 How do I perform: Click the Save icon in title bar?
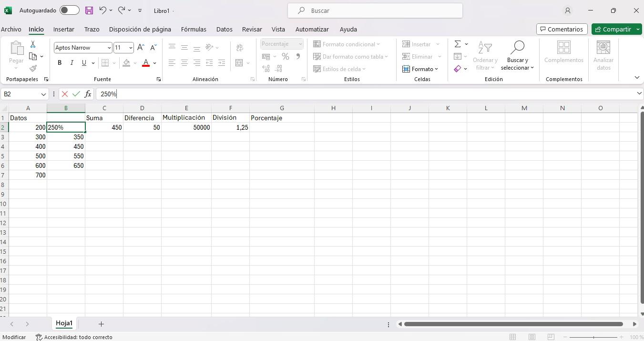point(89,10)
